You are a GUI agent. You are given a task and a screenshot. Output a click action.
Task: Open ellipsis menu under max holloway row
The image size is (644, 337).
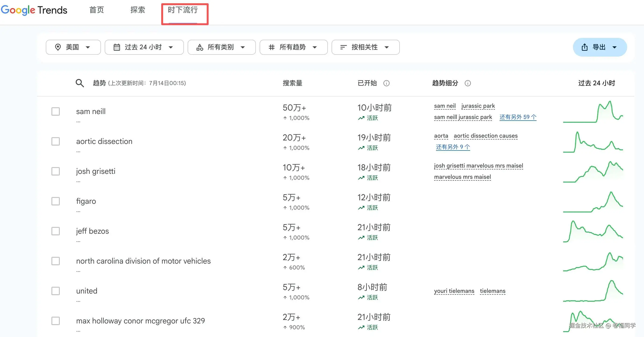point(78,331)
